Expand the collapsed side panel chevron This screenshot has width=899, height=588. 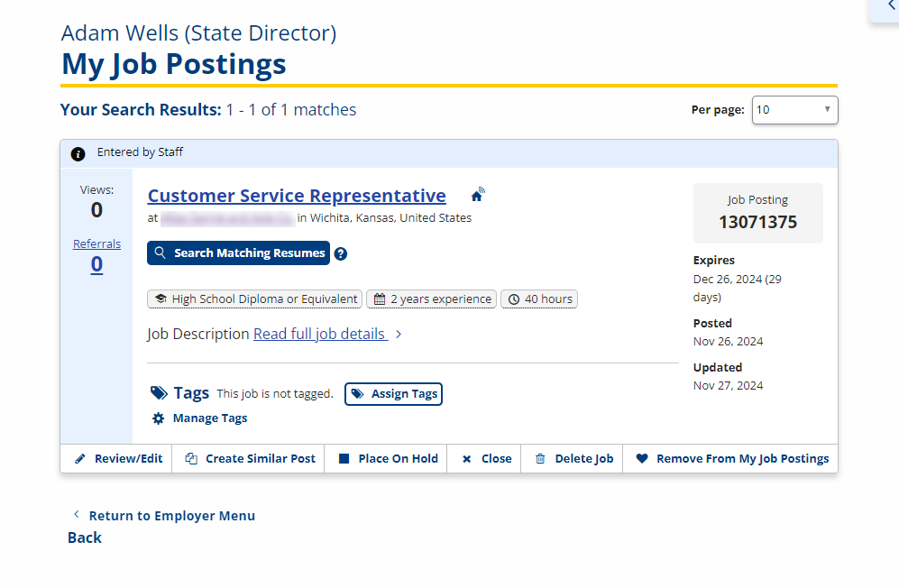point(890,7)
